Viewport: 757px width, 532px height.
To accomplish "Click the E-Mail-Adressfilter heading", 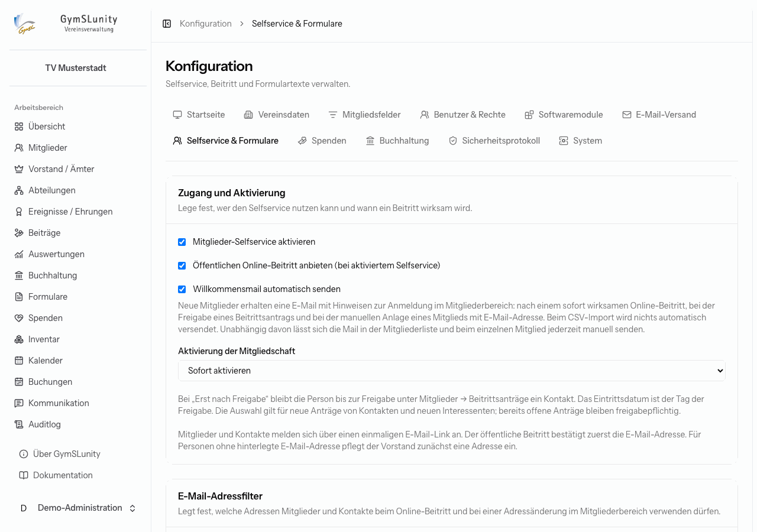I will click(220, 496).
